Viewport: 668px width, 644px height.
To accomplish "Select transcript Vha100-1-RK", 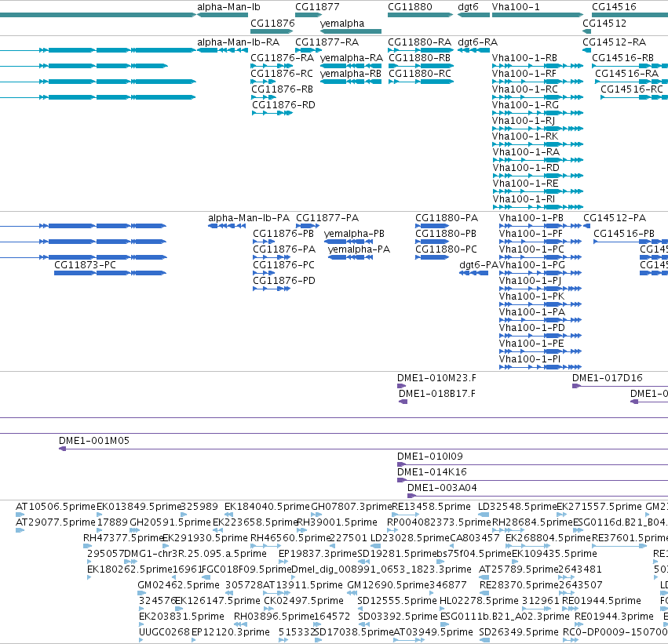I will tap(525, 137).
